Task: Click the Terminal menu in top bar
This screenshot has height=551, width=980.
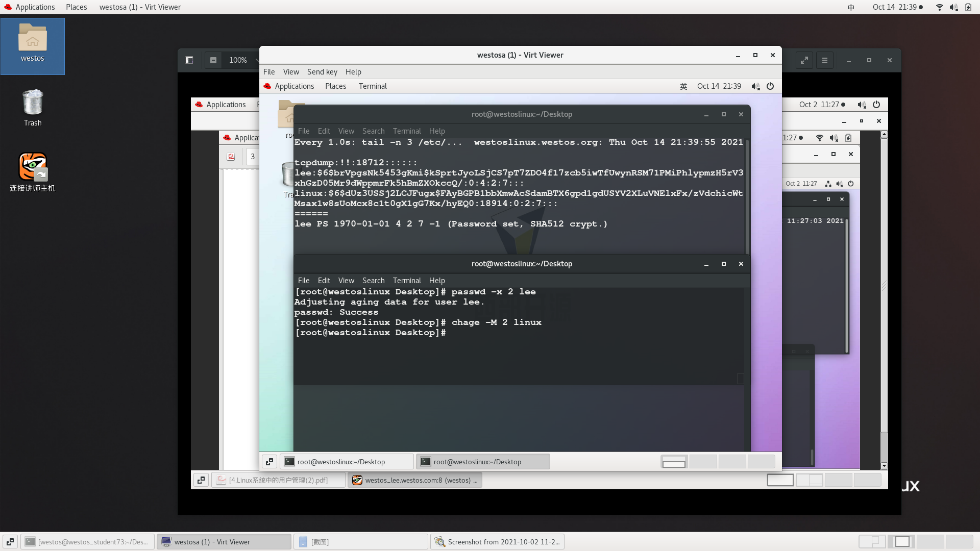Action: [372, 85]
